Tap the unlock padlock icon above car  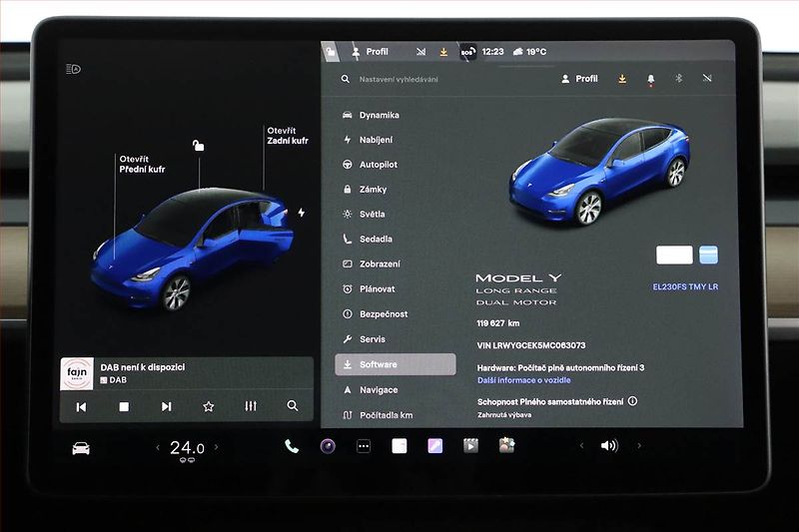coord(198,146)
